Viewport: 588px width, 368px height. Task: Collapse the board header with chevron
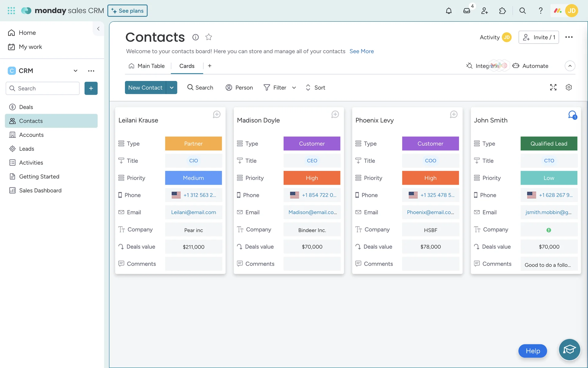pyautogui.click(x=570, y=66)
